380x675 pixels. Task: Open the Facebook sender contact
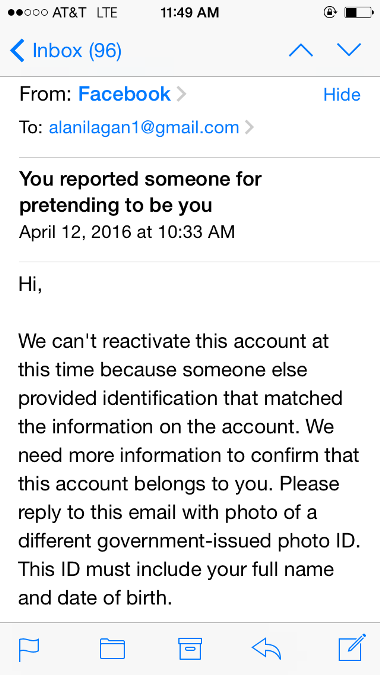click(x=124, y=94)
